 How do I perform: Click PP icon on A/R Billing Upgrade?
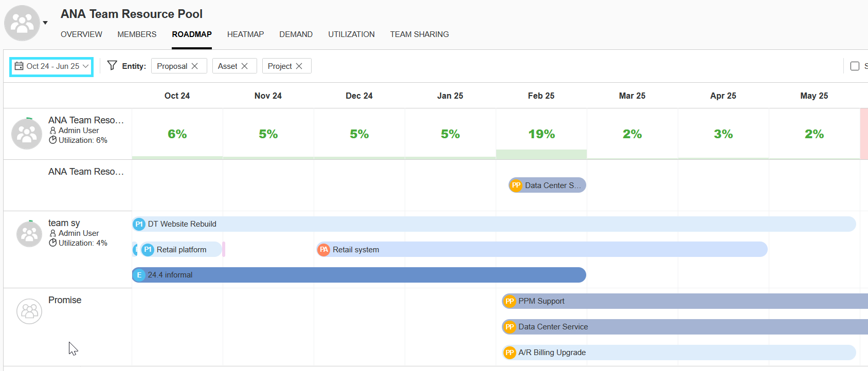(510, 353)
